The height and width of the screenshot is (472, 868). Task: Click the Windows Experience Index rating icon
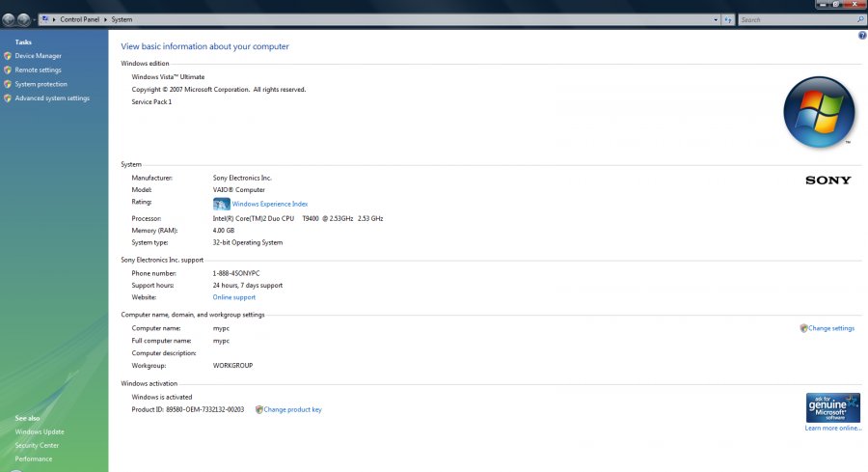(x=222, y=204)
